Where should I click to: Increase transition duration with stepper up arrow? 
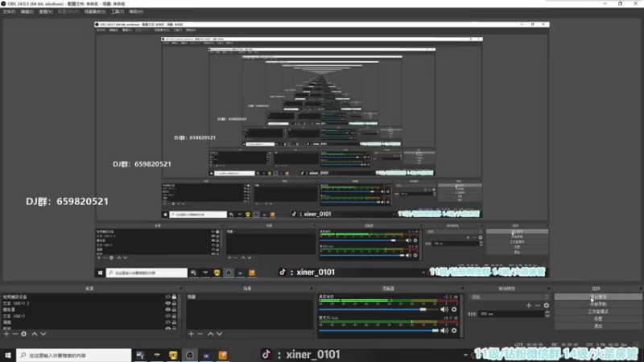pos(547,312)
